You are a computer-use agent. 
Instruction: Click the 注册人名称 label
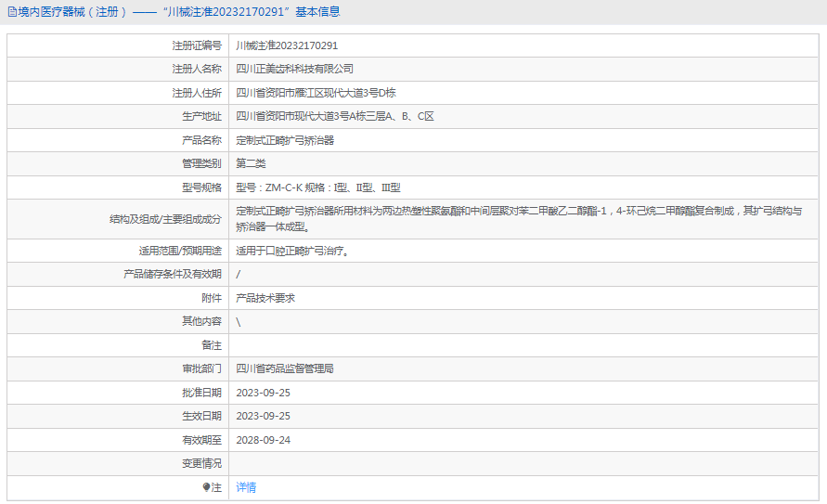[197, 69]
